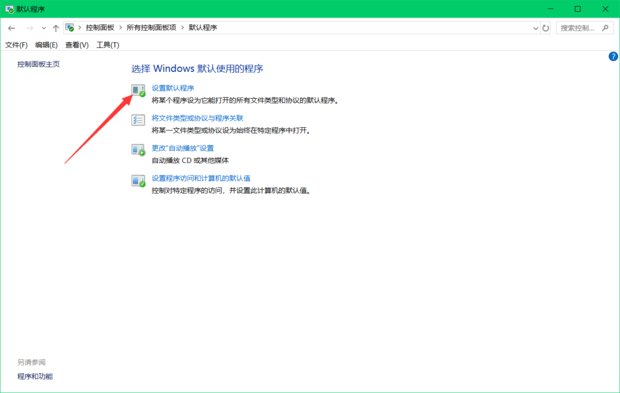Close the 默认程序 window
This screenshot has height=393, width=620.
(x=605, y=9)
